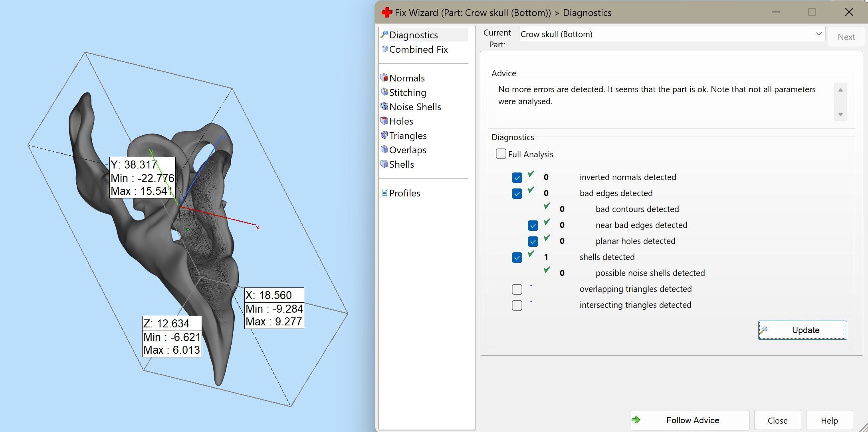Uncheck inverted normals detection checkbox
The width and height of the screenshot is (868, 432).
tap(517, 178)
